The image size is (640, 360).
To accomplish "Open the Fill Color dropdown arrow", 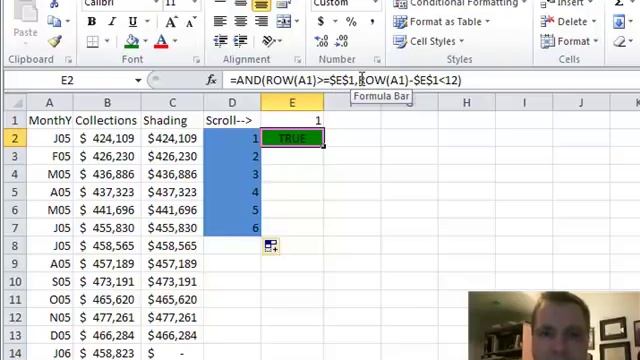I will [x=145, y=41].
